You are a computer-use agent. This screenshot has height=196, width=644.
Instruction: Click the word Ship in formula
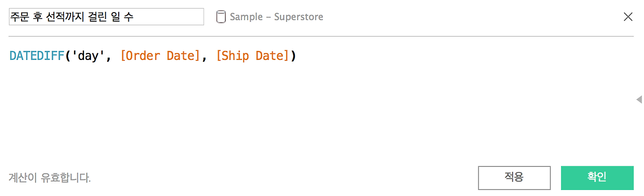tap(235, 56)
